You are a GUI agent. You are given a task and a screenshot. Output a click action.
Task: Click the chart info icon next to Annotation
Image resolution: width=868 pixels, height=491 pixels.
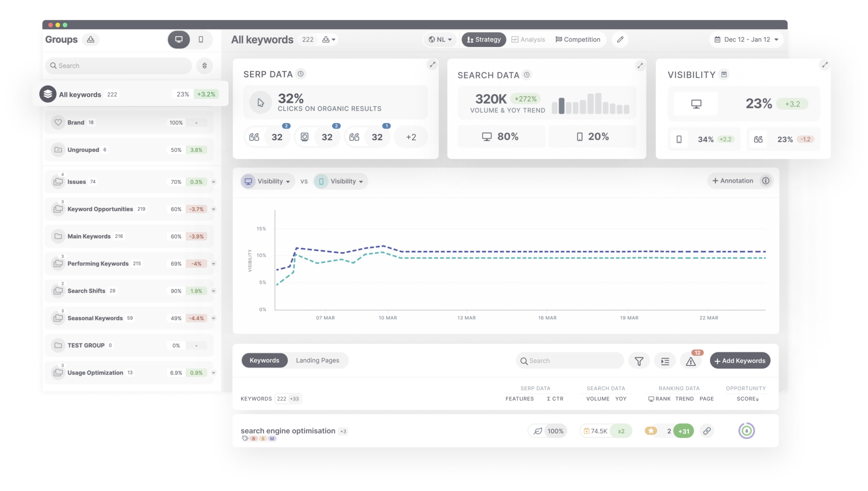point(765,181)
